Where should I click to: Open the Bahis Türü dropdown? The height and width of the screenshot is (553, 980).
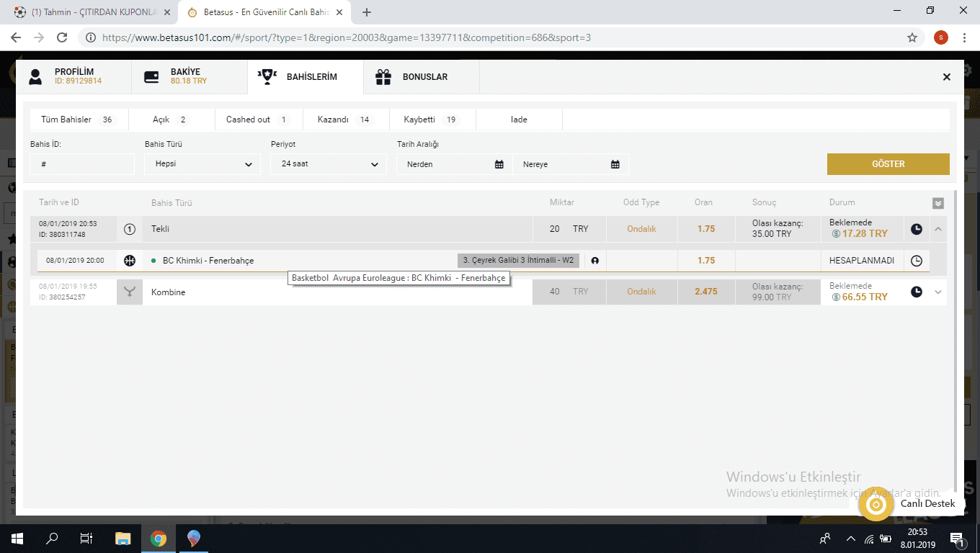[202, 164]
